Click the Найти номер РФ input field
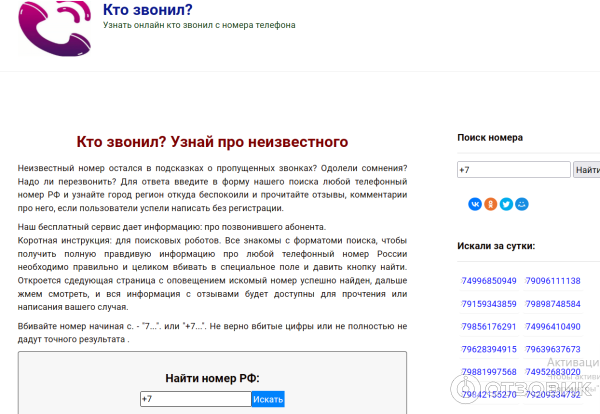Viewport: 600px width, 414px height. [195, 399]
